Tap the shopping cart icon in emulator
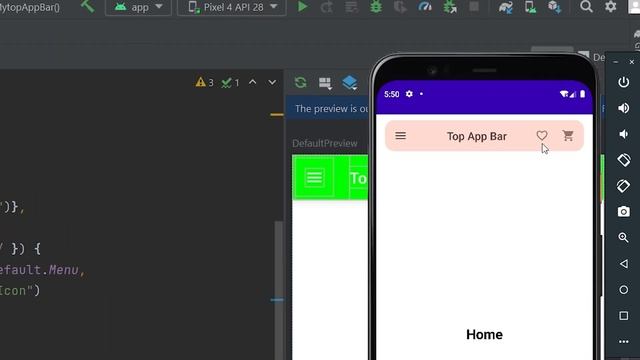The height and width of the screenshot is (360, 640). [x=568, y=136]
